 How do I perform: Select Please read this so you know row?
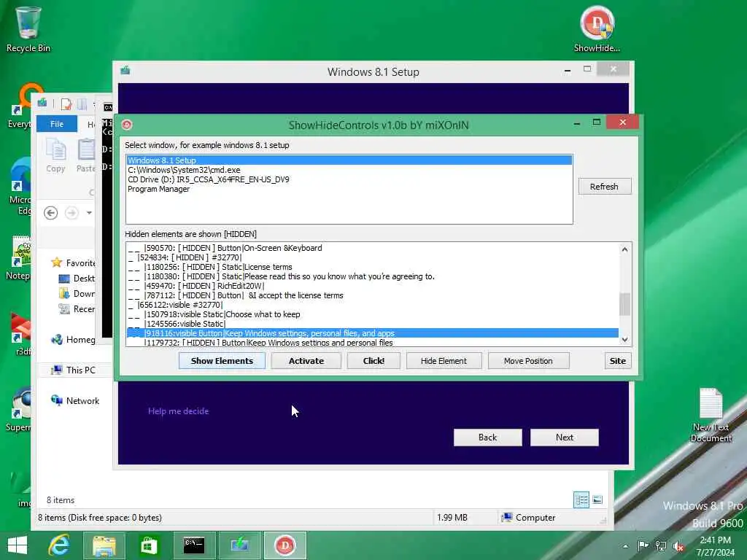[373, 276]
